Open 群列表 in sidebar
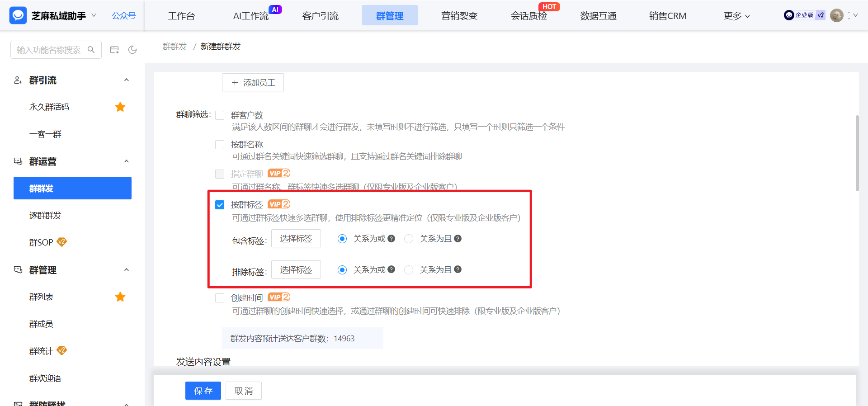The height and width of the screenshot is (406, 868). coord(41,297)
